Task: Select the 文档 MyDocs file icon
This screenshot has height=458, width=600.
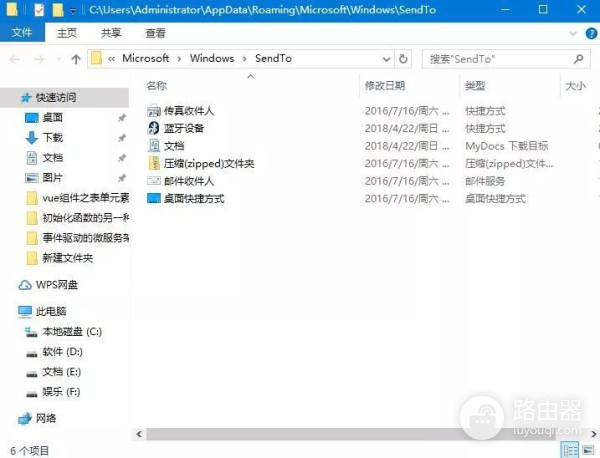Action: coord(154,146)
